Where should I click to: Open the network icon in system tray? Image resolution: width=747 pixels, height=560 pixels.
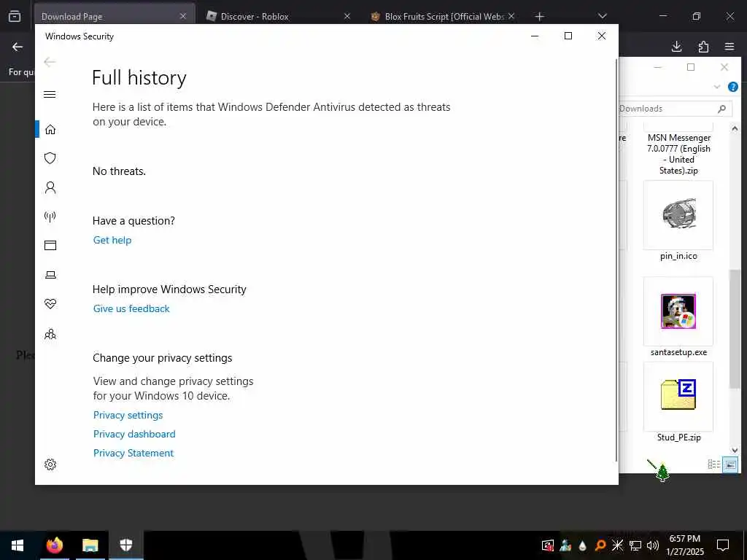point(635,545)
